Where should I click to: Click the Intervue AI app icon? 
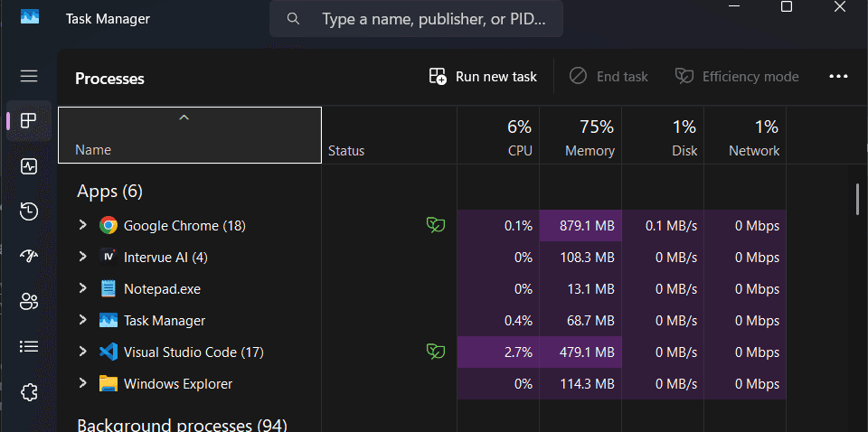108,257
